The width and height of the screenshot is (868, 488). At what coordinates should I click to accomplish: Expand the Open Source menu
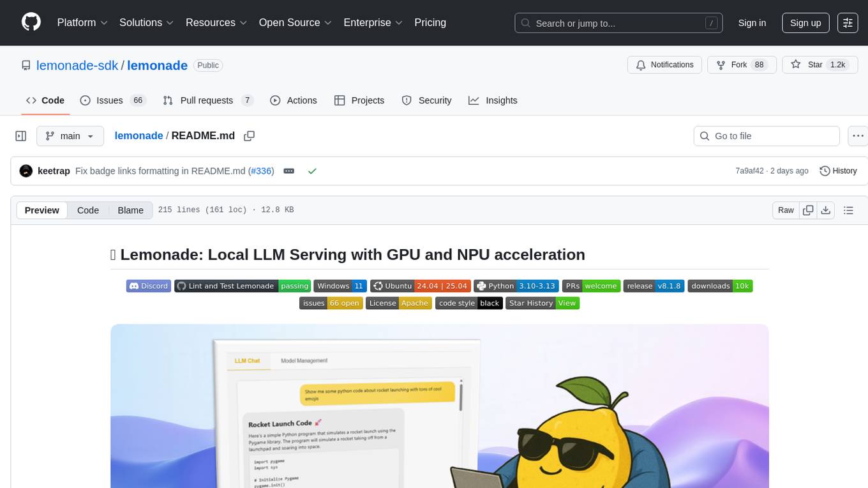pyautogui.click(x=296, y=22)
